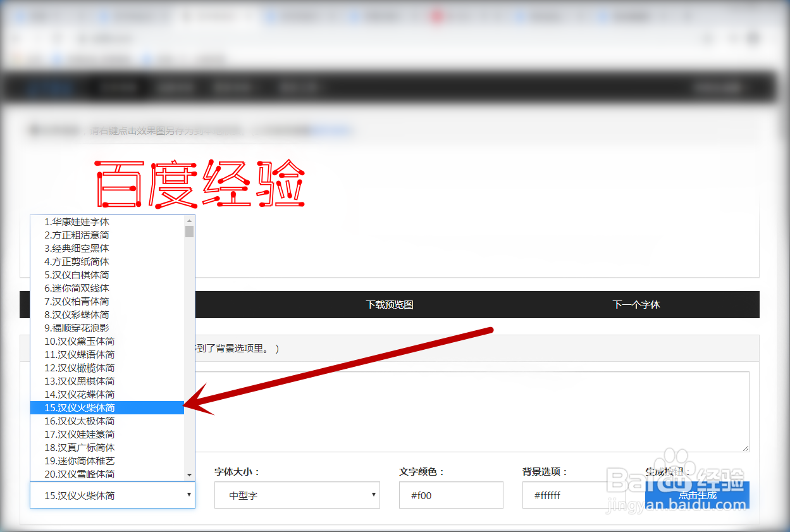Click font list scrollbar up arrow
790x532 pixels.
pos(189,221)
